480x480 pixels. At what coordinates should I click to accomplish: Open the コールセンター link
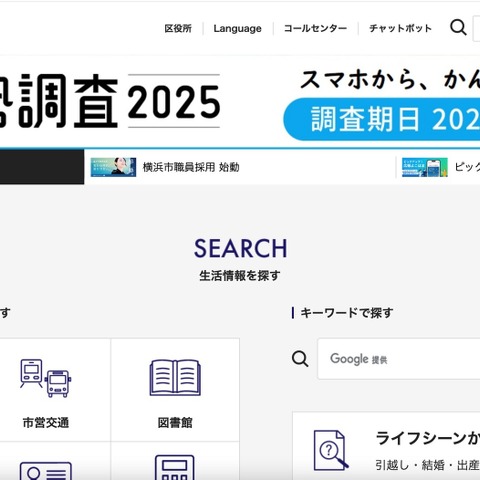315,29
